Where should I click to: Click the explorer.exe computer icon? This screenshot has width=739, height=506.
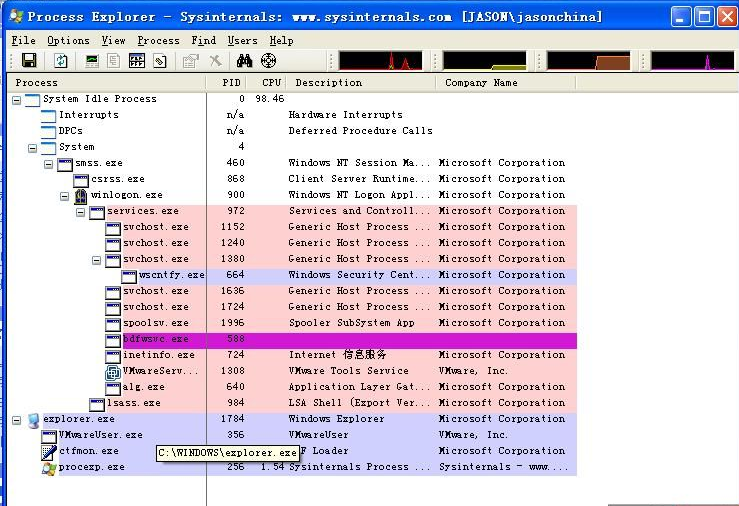33,420
